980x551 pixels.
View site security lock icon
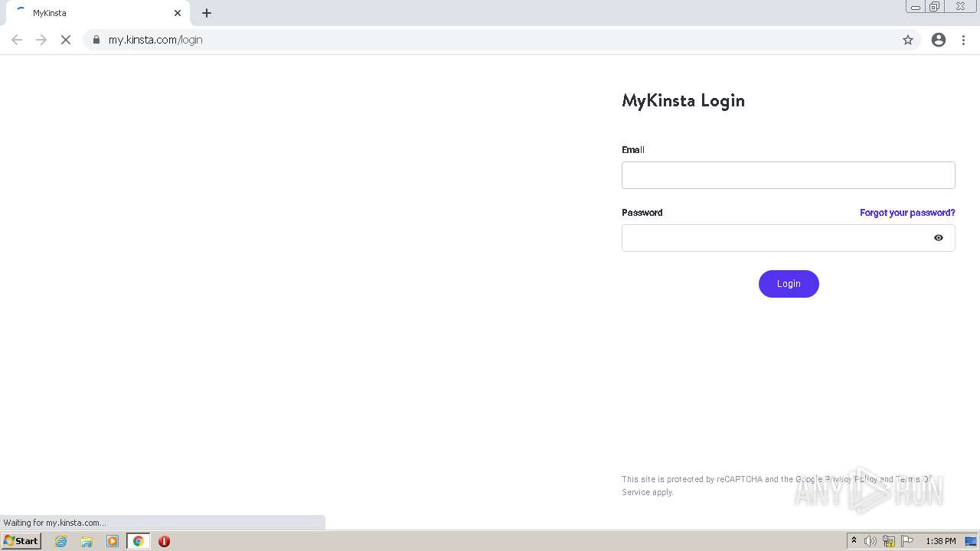tap(96, 40)
